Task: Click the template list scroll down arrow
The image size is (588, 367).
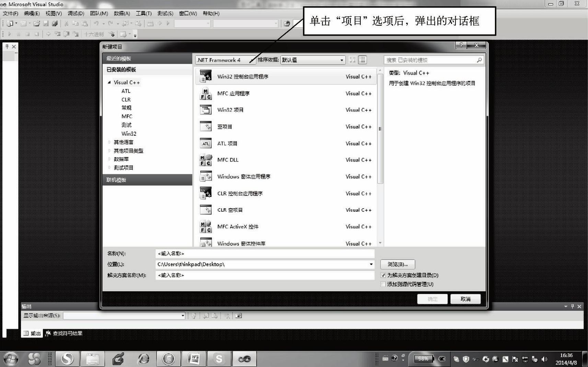Action: 380,243
